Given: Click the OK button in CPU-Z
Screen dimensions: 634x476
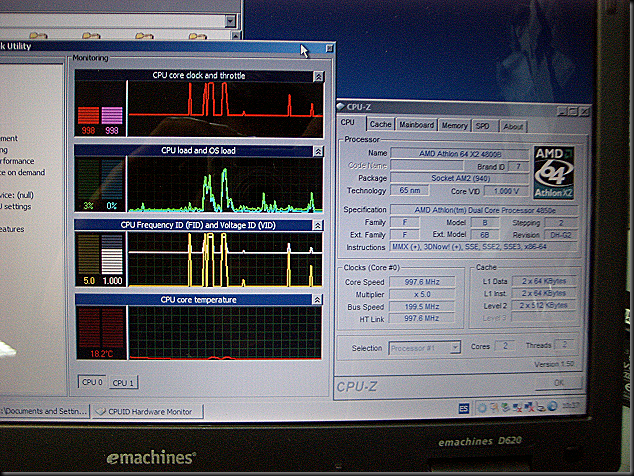Looking at the screenshot, I should click(x=559, y=383).
